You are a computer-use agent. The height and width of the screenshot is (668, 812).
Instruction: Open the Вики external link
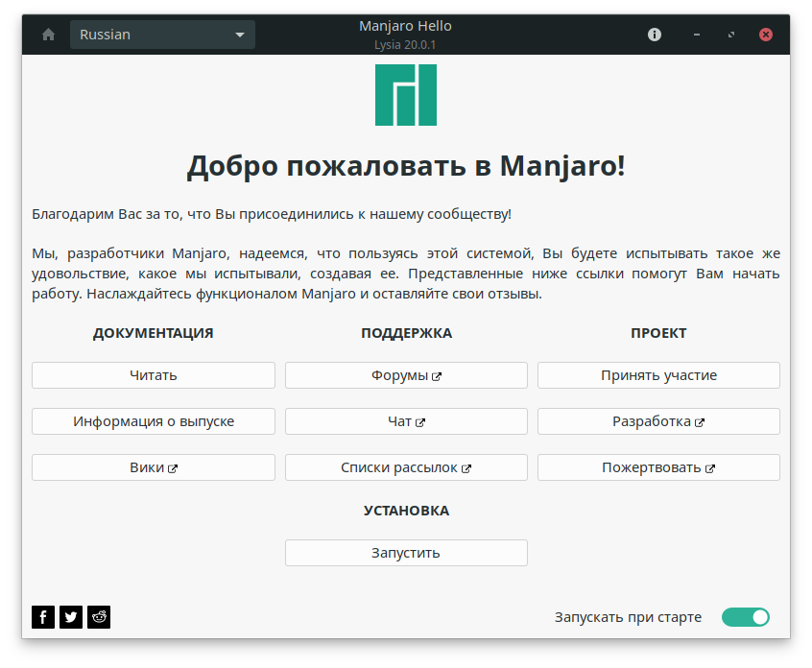pos(154,467)
